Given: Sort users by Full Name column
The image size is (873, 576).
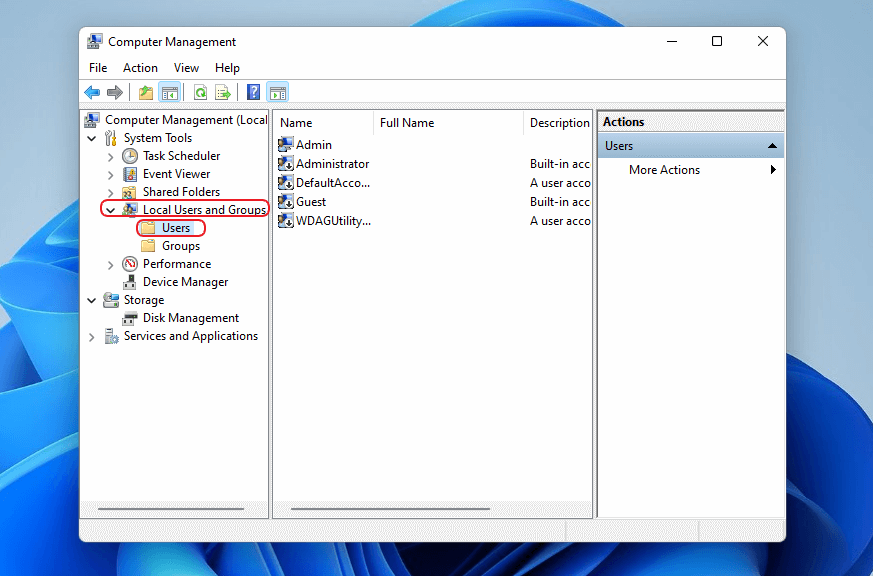Looking at the screenshot, I should click(407, 123).
